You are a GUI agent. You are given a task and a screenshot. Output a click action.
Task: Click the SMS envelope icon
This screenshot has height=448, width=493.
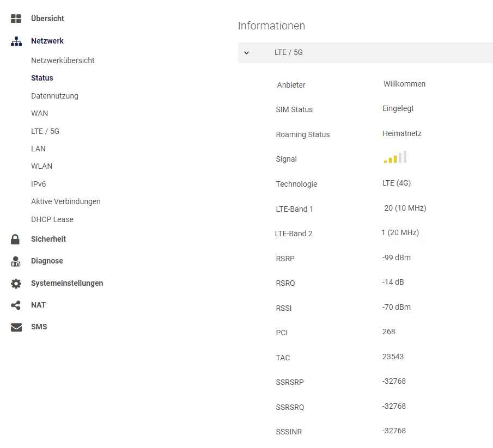[16, 327]
